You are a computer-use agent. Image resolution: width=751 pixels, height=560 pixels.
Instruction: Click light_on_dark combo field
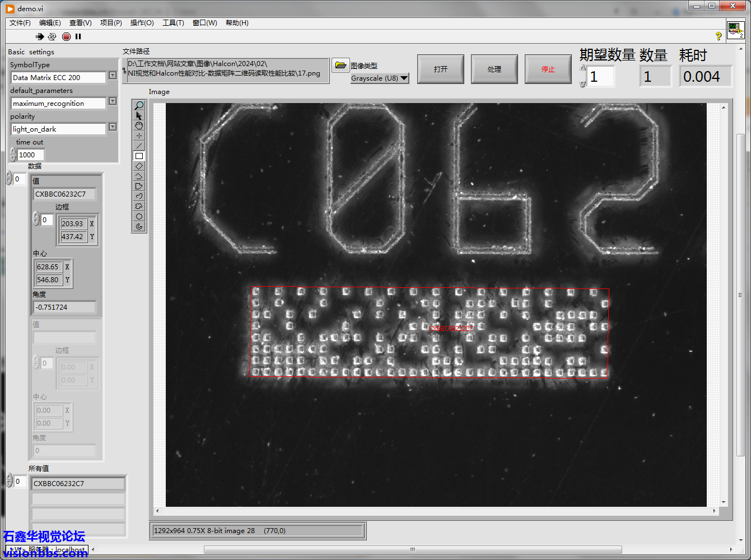(58, 129)
